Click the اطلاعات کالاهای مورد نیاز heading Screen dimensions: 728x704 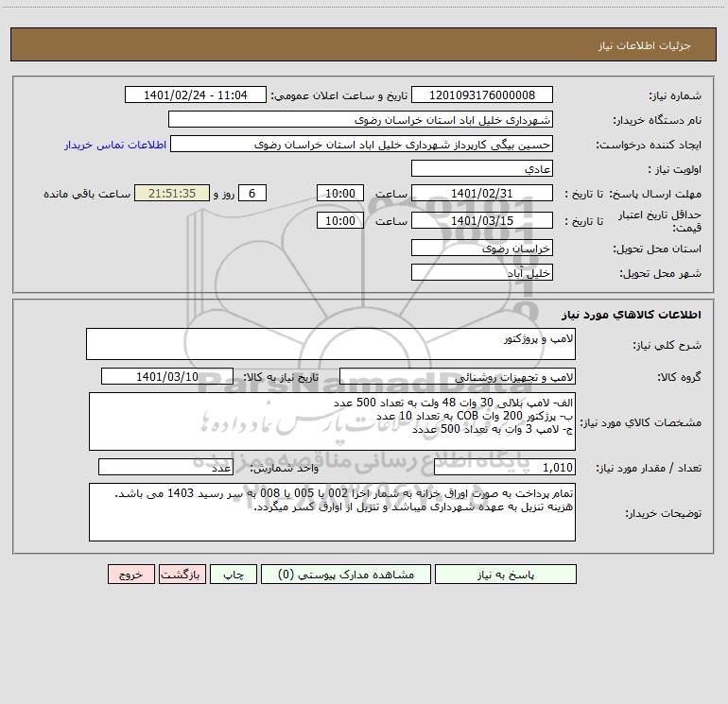point(632,315)
